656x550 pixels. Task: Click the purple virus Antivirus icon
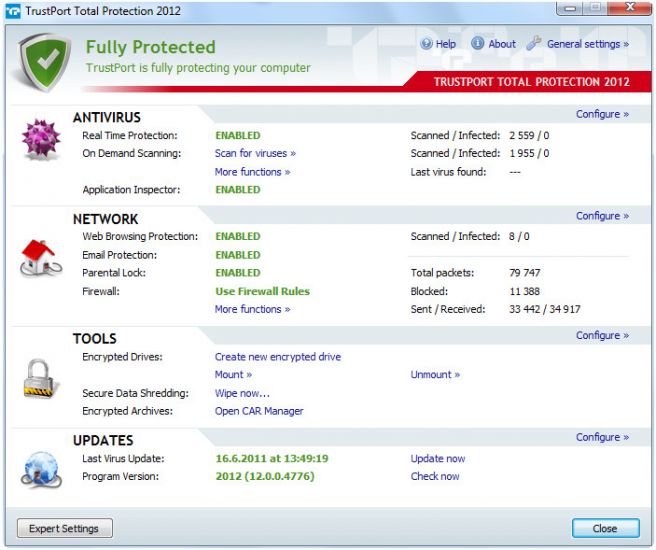click(x=41, y=141)
